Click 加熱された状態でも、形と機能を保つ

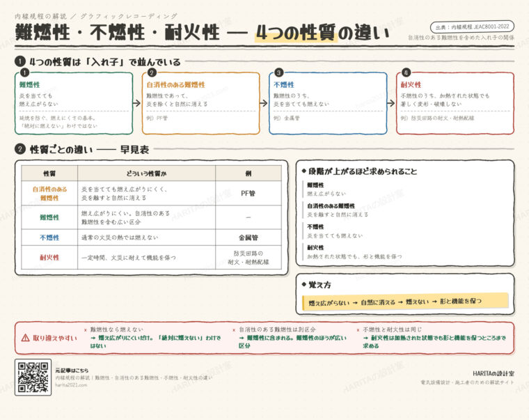click(354, 256)
